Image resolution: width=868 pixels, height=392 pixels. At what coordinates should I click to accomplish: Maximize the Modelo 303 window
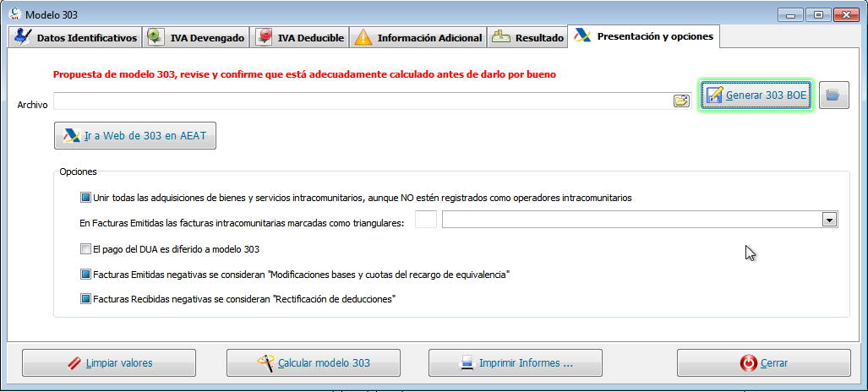click(818, 14)
